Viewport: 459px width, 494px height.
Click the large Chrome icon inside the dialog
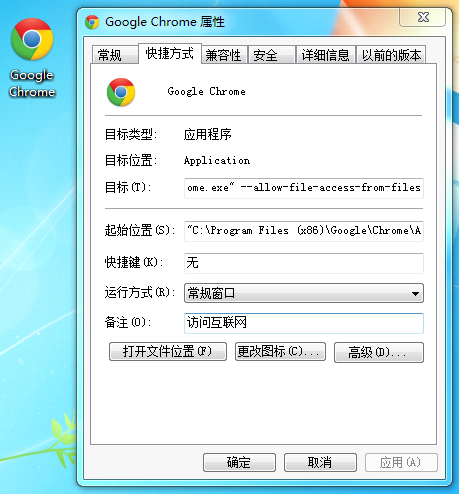click(x=121, y=92)
